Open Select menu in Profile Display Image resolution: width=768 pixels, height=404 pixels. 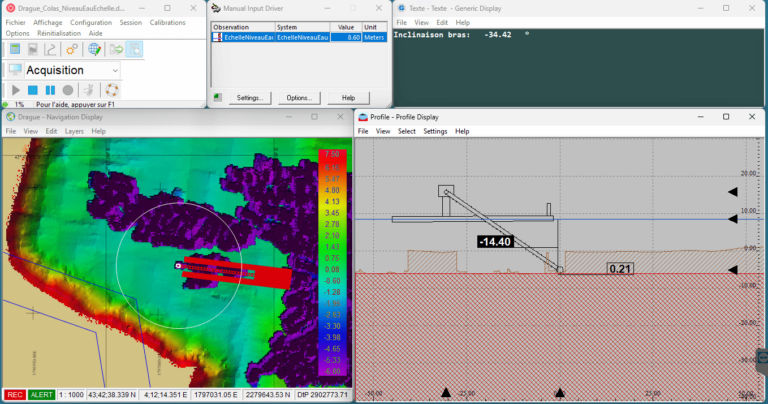pos(406,131)
